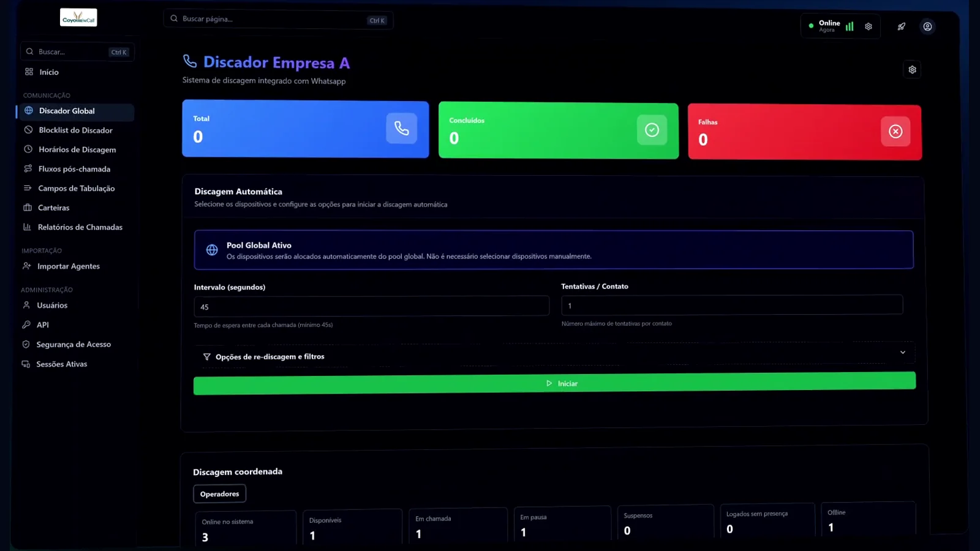Expand Opções de re-discagem e filtros
980x551 pixels.
[x=555, y=355]
